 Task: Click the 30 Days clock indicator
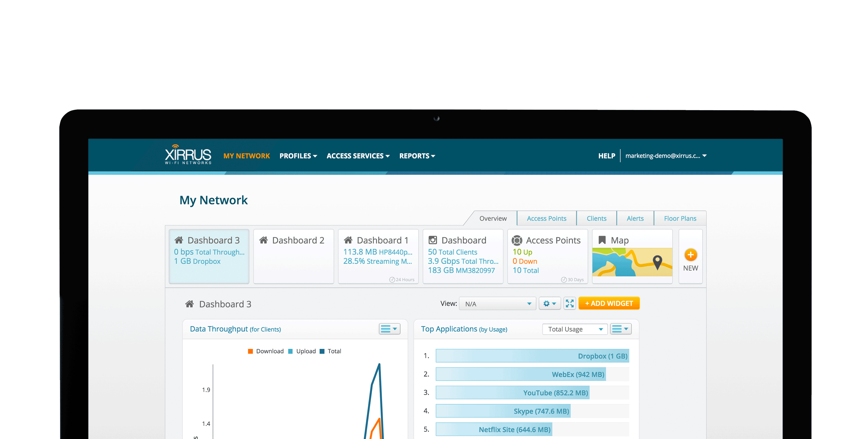[572, 279]
